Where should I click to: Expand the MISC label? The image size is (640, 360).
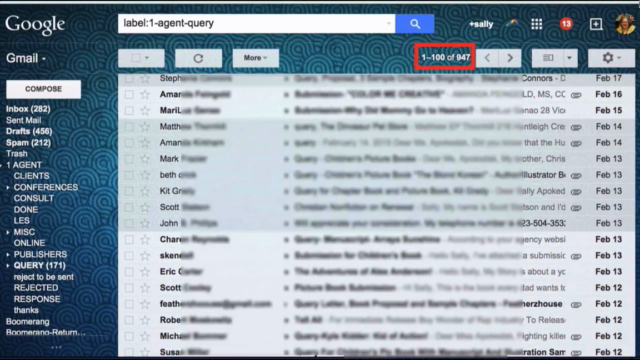pos(8,232)
